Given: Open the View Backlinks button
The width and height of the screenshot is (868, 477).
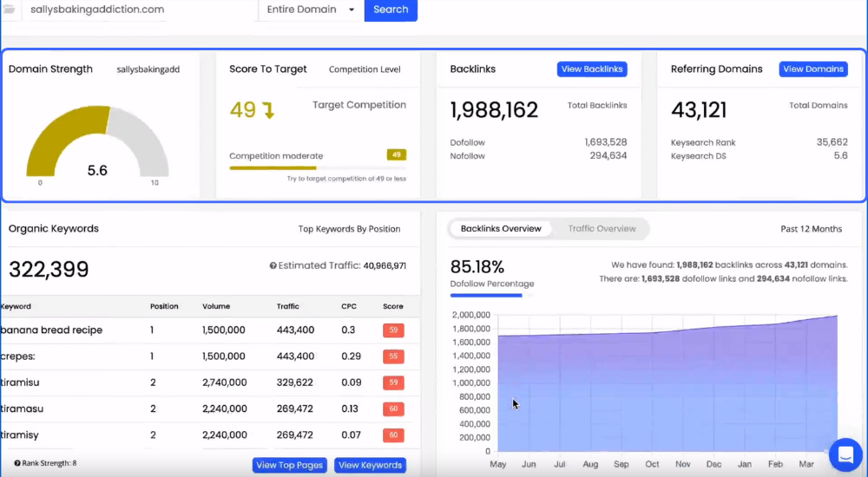Looking at the screenshot, I should click(x=592, y=69).
